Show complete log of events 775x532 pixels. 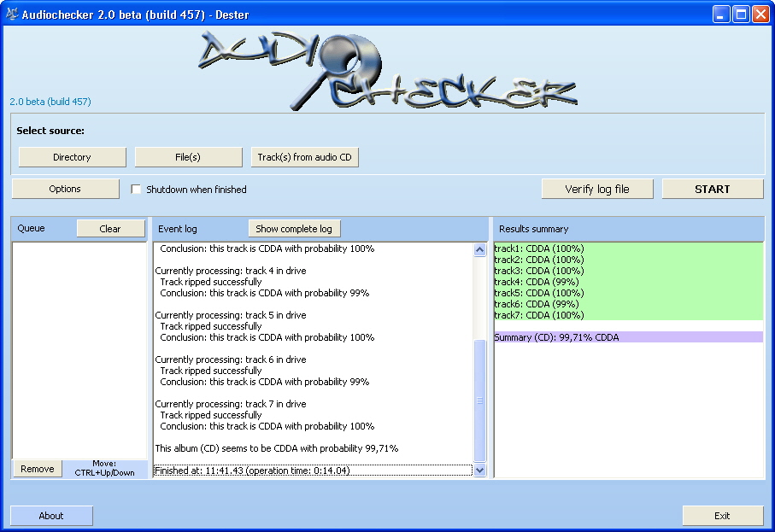294,229
